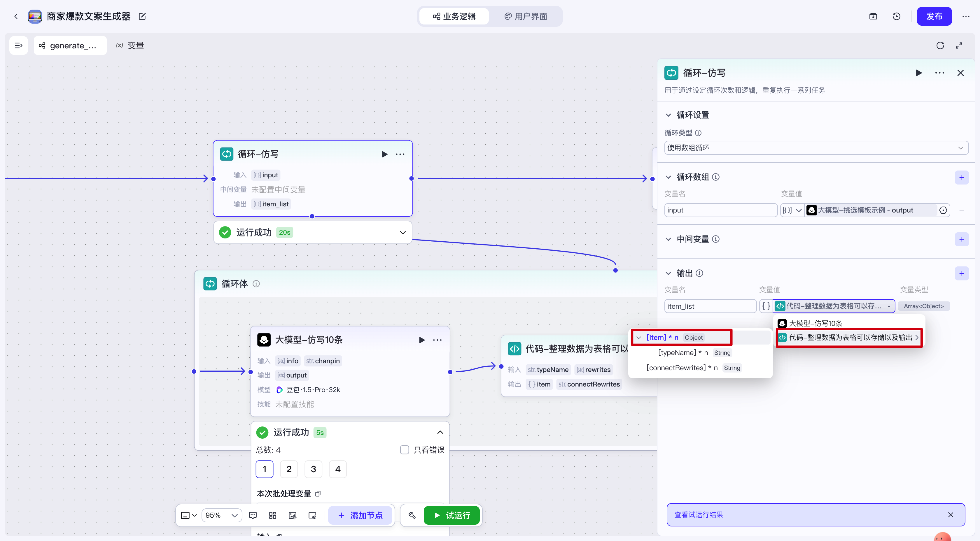Collapse the 循环设置 section
The image size is (980, 541).
click(668, 115)
